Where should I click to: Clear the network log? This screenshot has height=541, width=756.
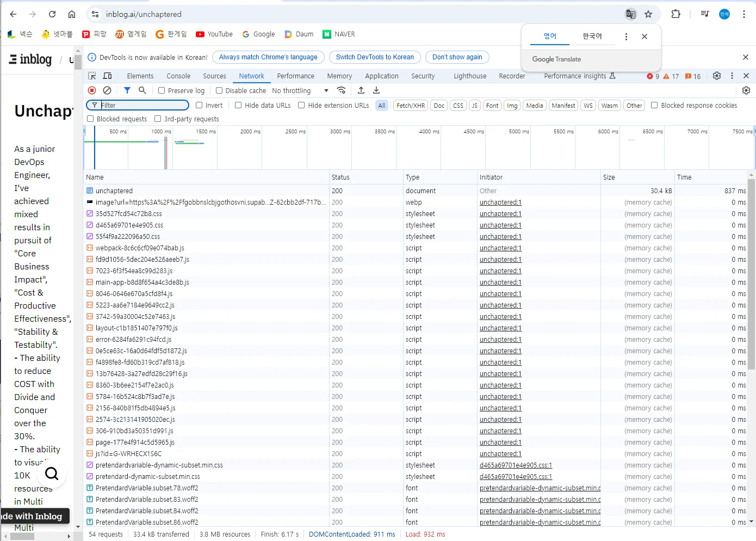(x=107, y=90)
